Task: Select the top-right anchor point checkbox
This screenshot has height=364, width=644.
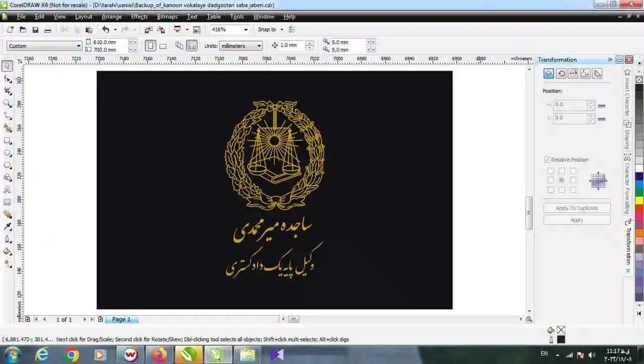Action: tap(573, 171)
